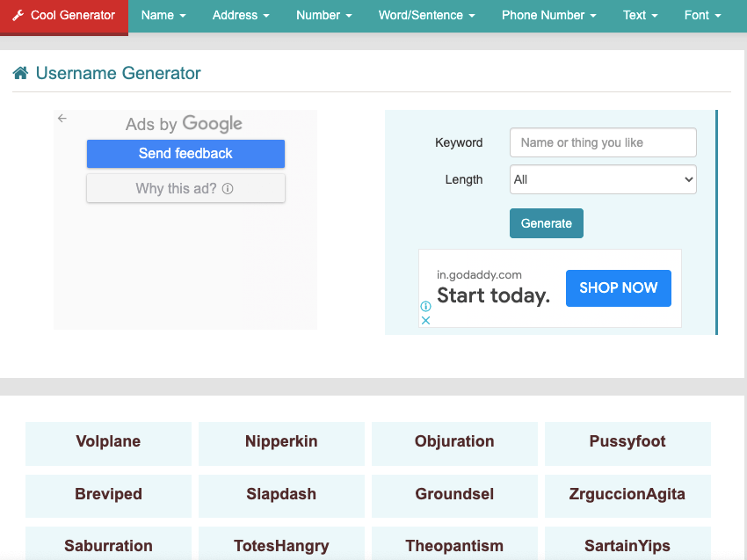This screenshot has width=747, height=560.
Task: Select the Volplane username
Action: 108,442
